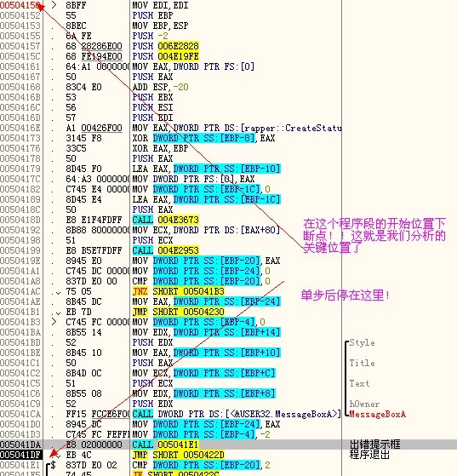Click hex bytes 68 28286E00
The width and height of the screenshot is (457, 476).
(x=94, y=46)
